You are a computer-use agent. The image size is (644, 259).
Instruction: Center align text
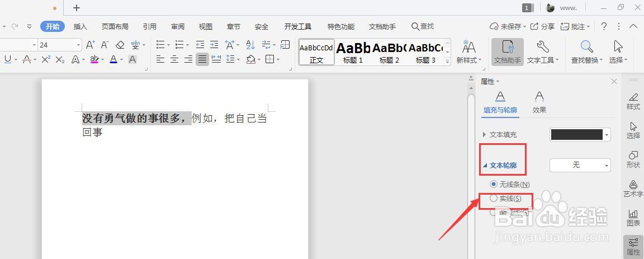pos(174,60)
